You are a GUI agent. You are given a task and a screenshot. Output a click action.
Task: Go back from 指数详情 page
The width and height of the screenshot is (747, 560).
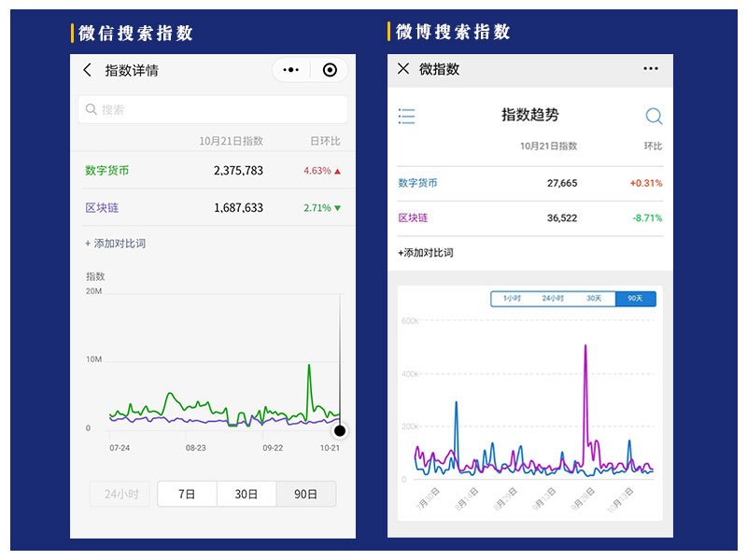[x=87, y=70]
